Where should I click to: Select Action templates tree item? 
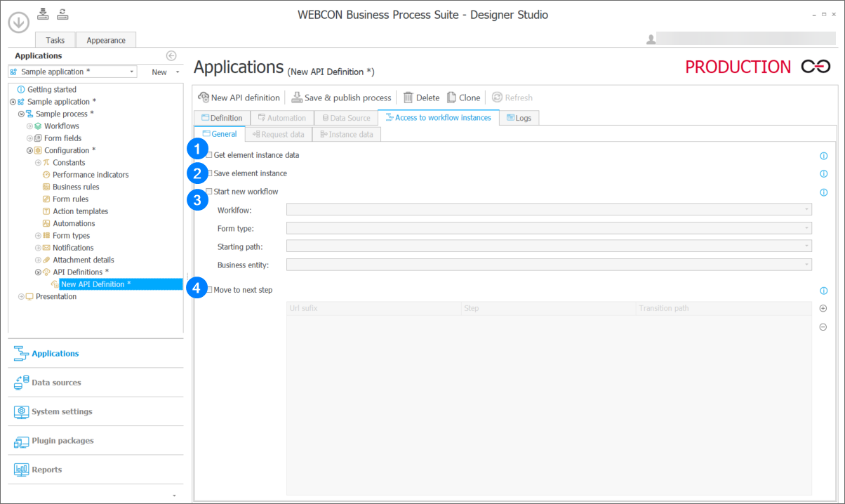click(80, 211)
